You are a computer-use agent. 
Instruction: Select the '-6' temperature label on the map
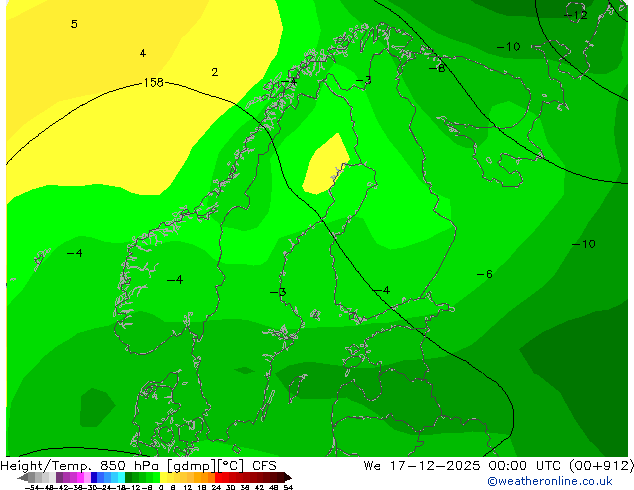click(485, 274)
